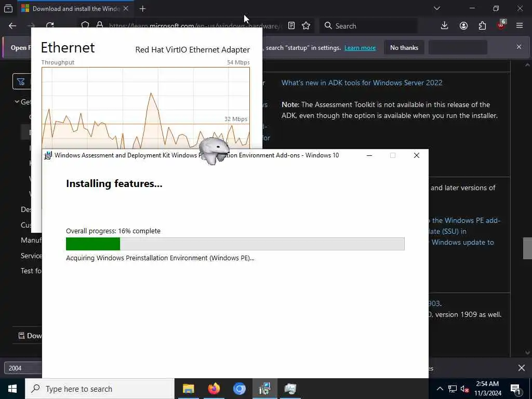532x399 pixels.
Task: Click the network tray icon
Action: [x=453, y=389]
